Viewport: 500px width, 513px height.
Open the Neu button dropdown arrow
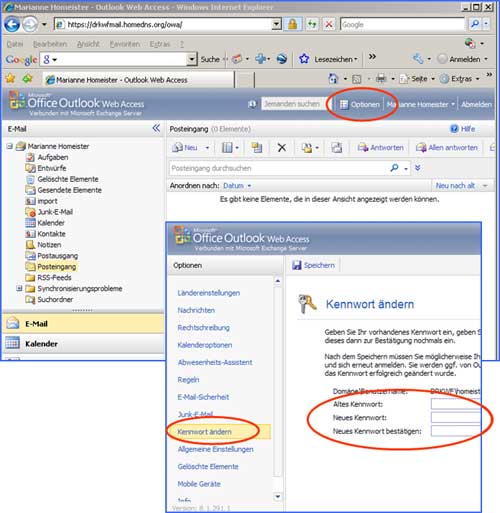pyautogui.click(x=207, y=148)
